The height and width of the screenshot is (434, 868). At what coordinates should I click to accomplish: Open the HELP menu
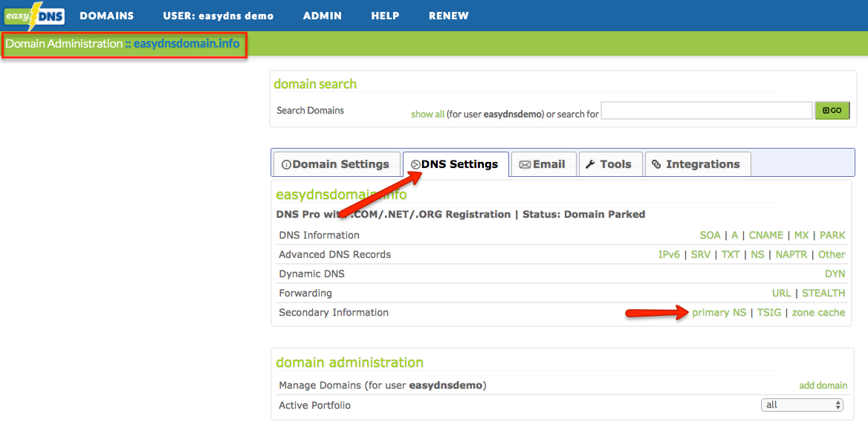385,15
